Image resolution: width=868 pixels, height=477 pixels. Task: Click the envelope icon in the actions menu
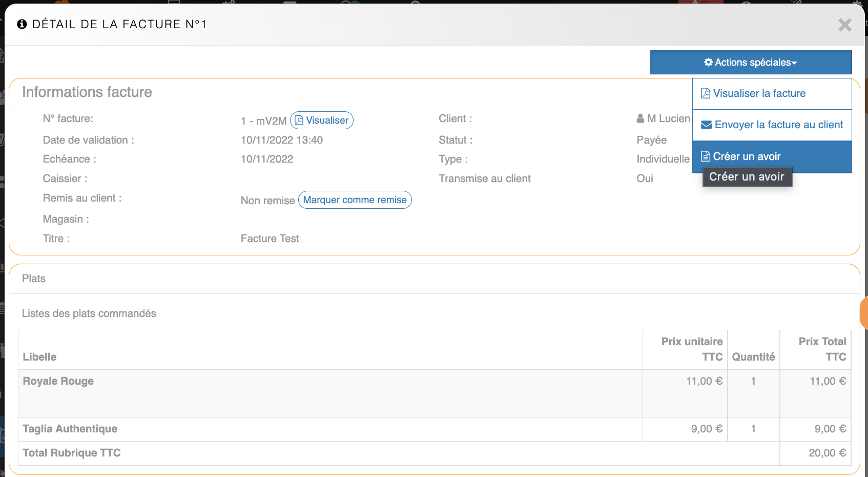[706, 125]
